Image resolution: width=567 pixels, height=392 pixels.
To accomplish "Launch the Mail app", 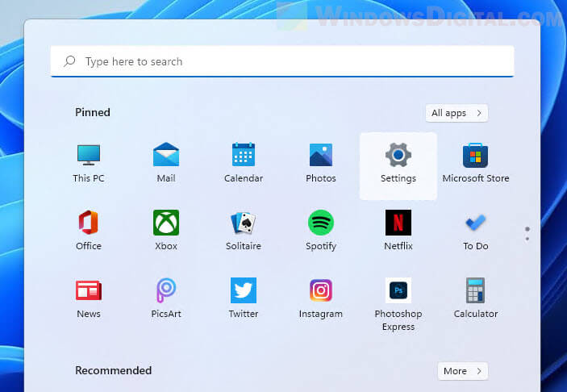I will click(x=166, y=163).
